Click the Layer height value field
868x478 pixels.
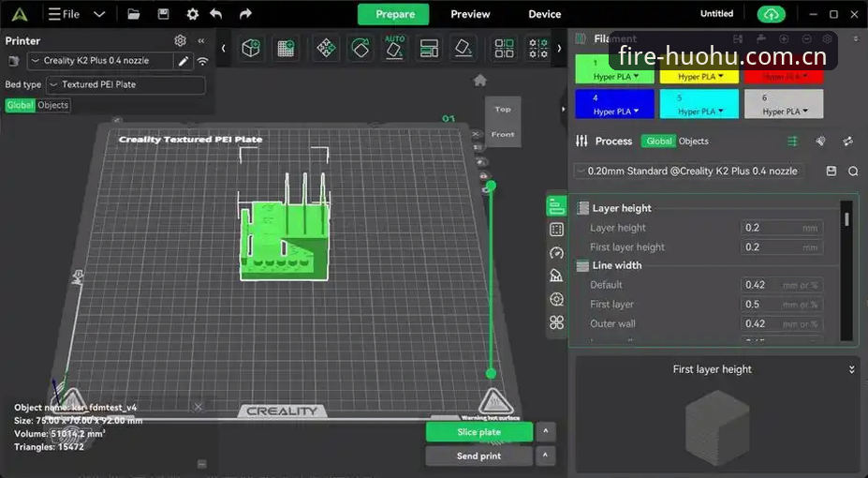click(781, 228)
